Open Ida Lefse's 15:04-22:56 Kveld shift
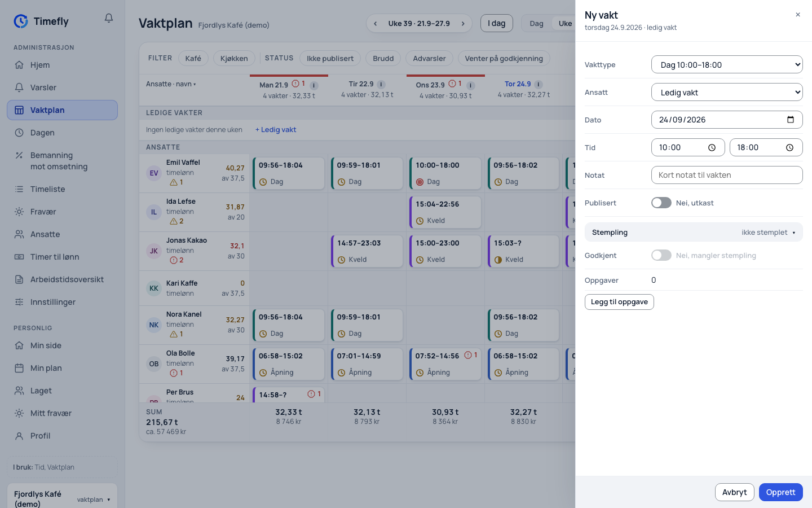The width and height of the screenshot is (812, 508). pos(445,212)
